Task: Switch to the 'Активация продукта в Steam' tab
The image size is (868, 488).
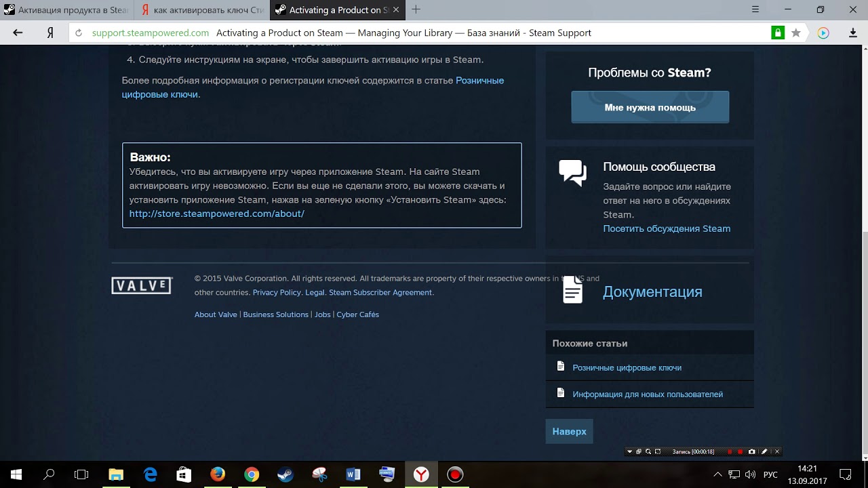Action: 66,10
